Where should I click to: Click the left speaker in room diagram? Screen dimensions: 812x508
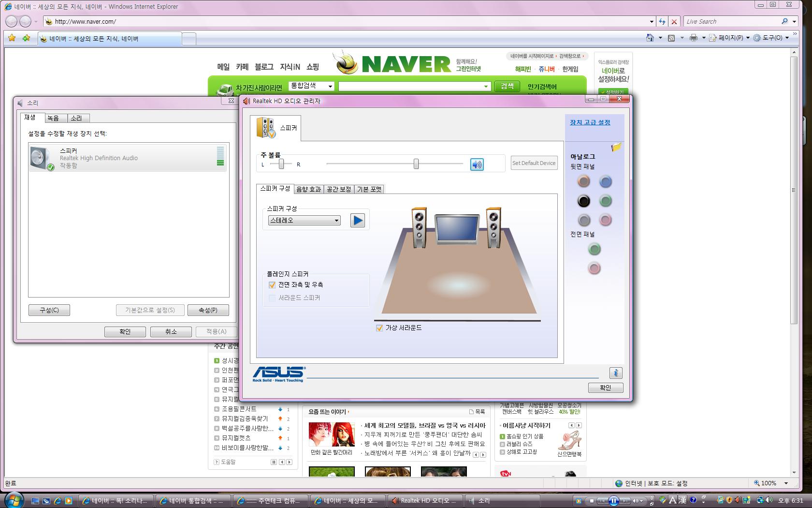coord(419,228)
